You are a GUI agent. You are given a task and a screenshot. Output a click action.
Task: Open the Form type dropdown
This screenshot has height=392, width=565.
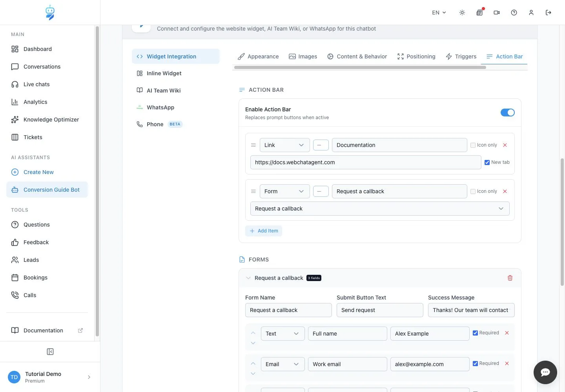[x=285, y=191]
